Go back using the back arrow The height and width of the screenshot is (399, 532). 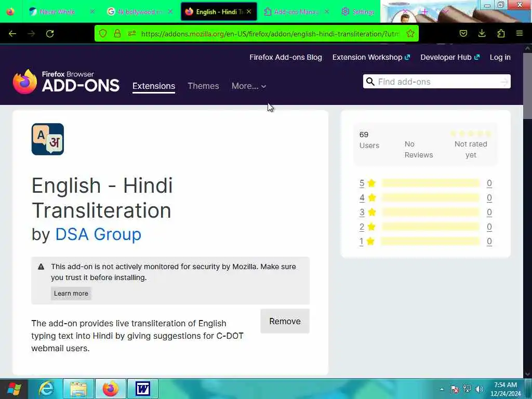click(12, 34)
